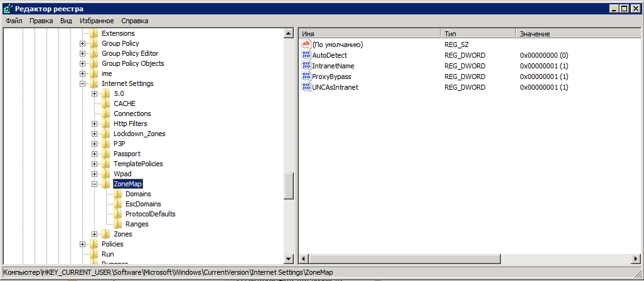Click the IntranetName DWORD value icon
The height and width of the screenshot is (281, 644).
click(306, 66)
